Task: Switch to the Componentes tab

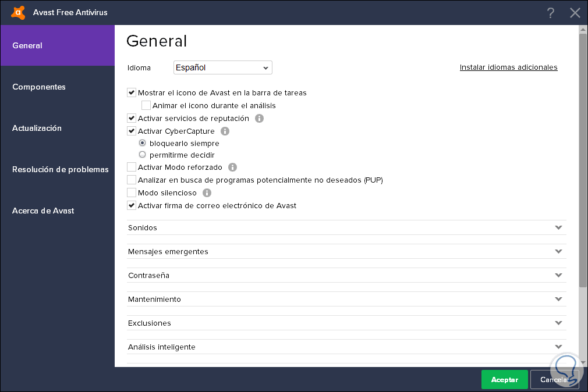Action: pos(39,87)
